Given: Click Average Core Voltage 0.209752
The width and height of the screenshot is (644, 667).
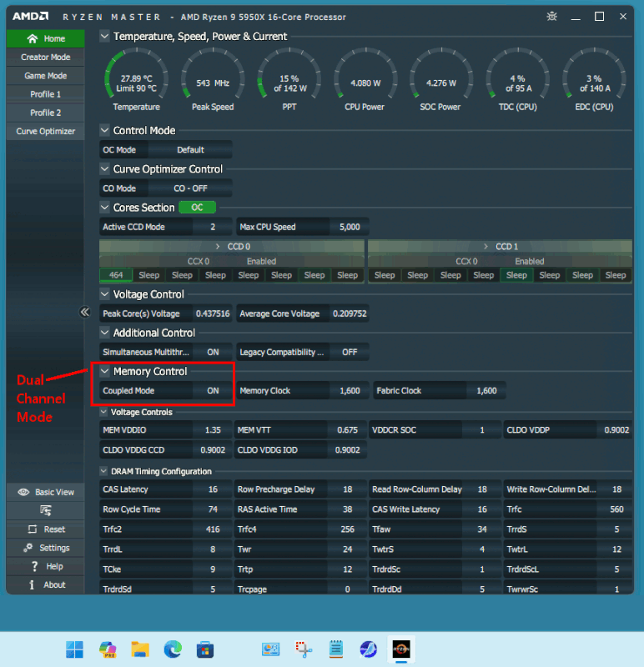Looking at the screenshot, I should click(x=350, y=313).
